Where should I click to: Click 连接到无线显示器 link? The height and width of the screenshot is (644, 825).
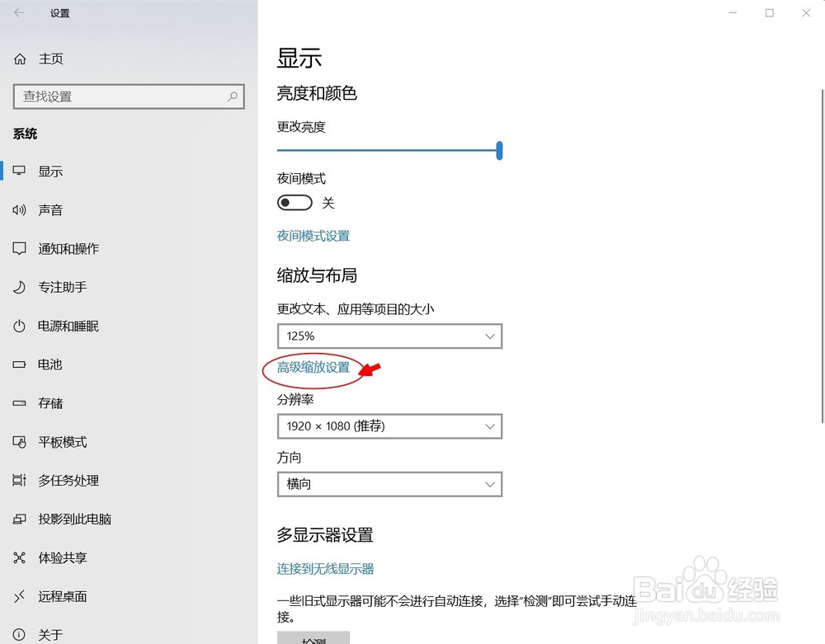(x=324, y=567)
